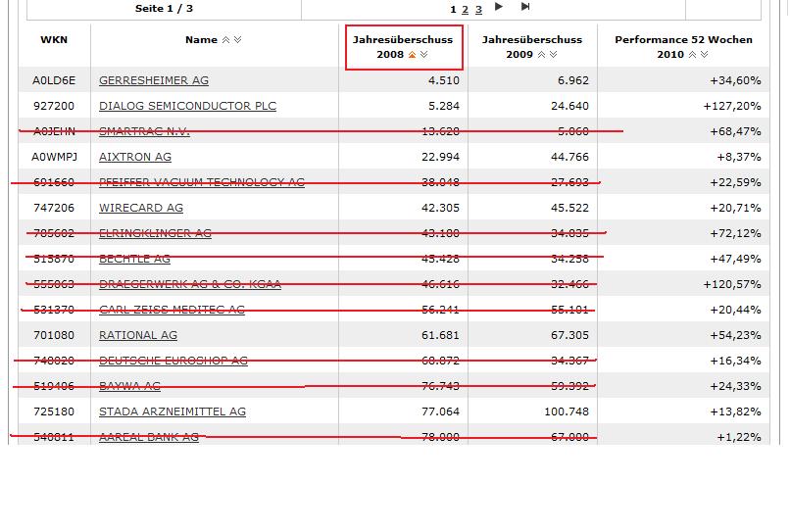The image size is (791, 532).
Task: Click performance value +68,47%
Action: point(735,131)
